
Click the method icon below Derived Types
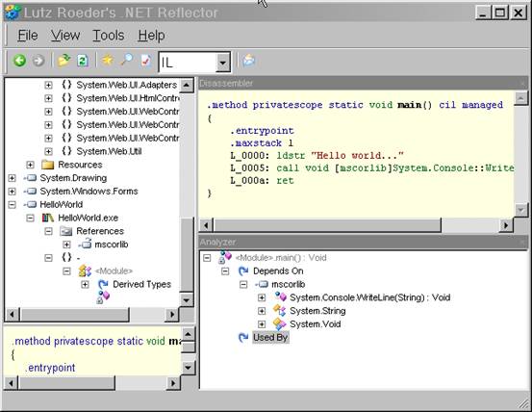tap(103, 297)
